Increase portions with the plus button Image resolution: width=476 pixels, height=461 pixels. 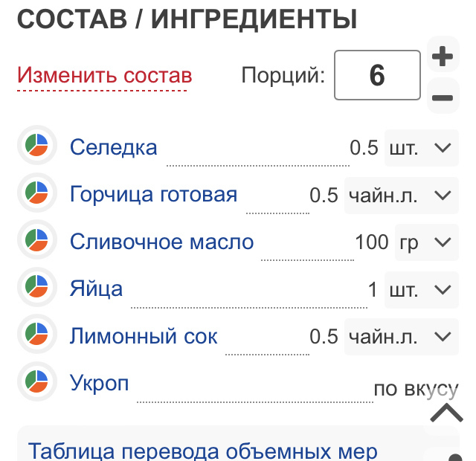pos(443,56)
